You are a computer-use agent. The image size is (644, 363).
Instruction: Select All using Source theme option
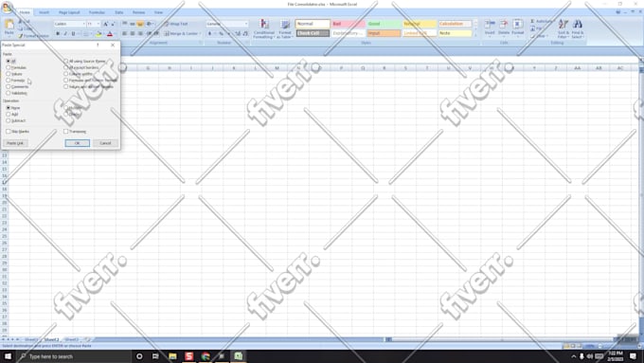pyautogui.click(x=65, y=61)
